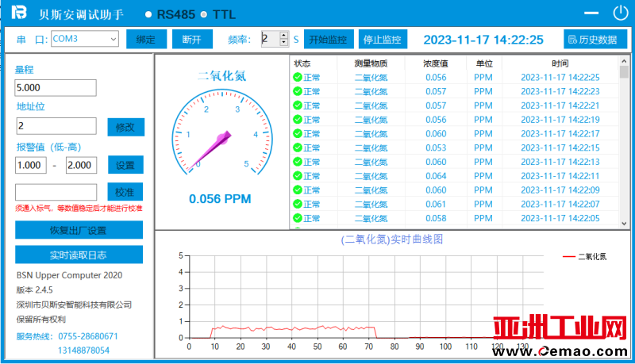Click the 版本 2.4.5 version text
This screenshot has height=364, width=635.
(x=34, y=290)
